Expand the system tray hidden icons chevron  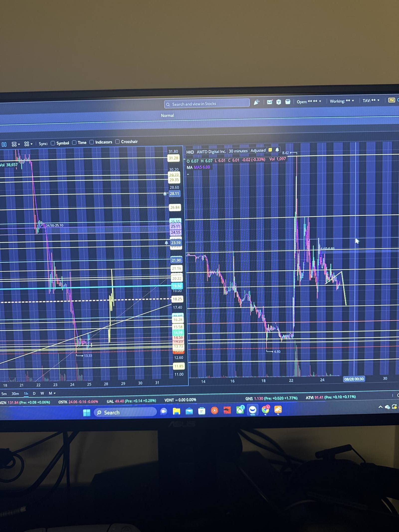click(380, 407)
